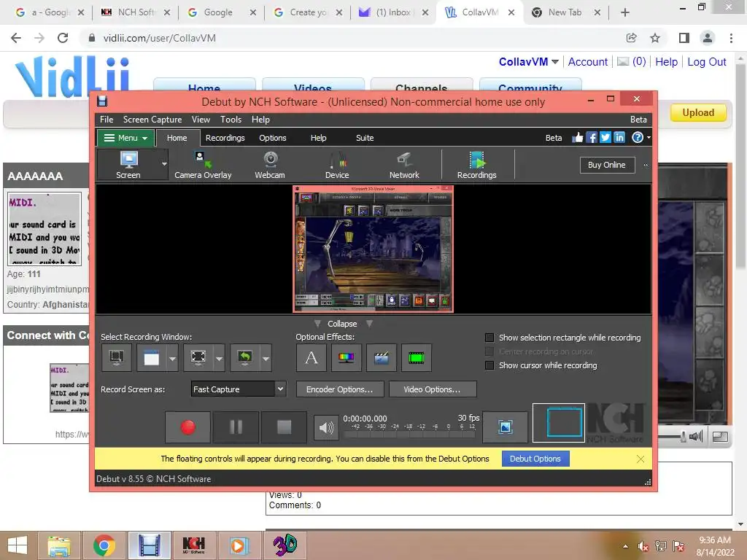Open window selection dropdown arrow

point(172,358)
